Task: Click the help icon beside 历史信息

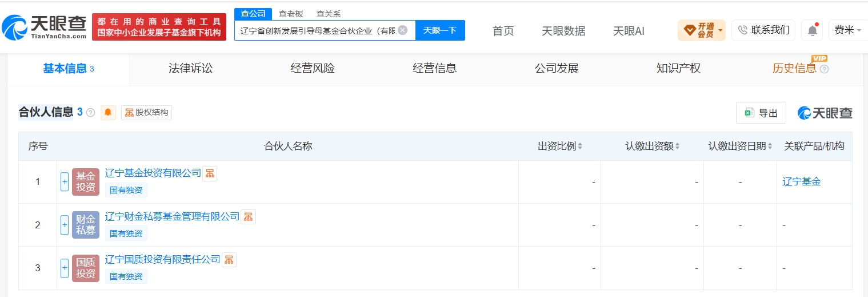Action: coord(824,69)
